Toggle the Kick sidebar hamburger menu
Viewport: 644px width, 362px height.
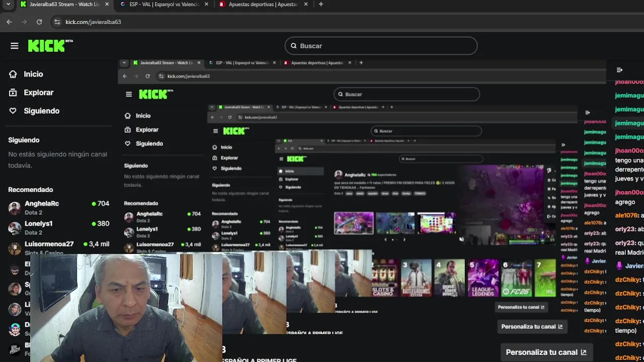point(14,46)
